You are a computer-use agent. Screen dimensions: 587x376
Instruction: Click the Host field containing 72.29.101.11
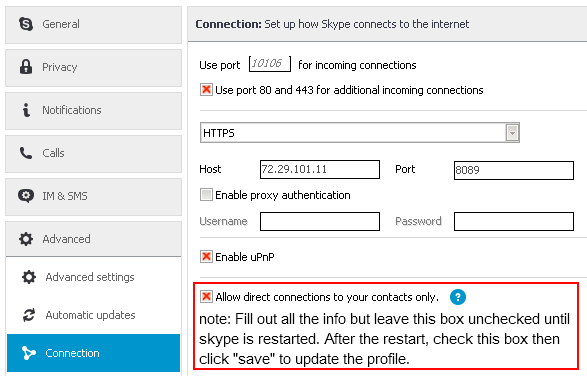[x=320, y=169]
